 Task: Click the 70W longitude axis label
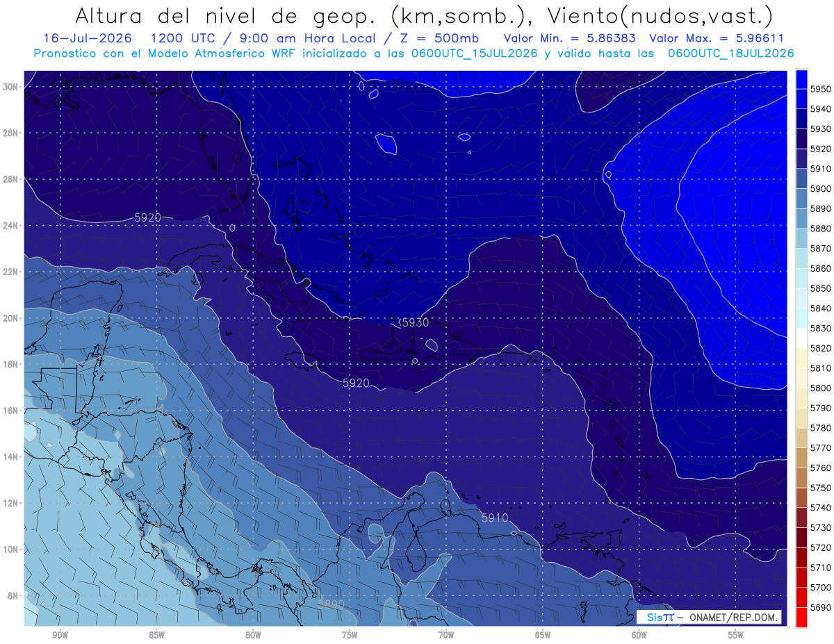point(446,636)
